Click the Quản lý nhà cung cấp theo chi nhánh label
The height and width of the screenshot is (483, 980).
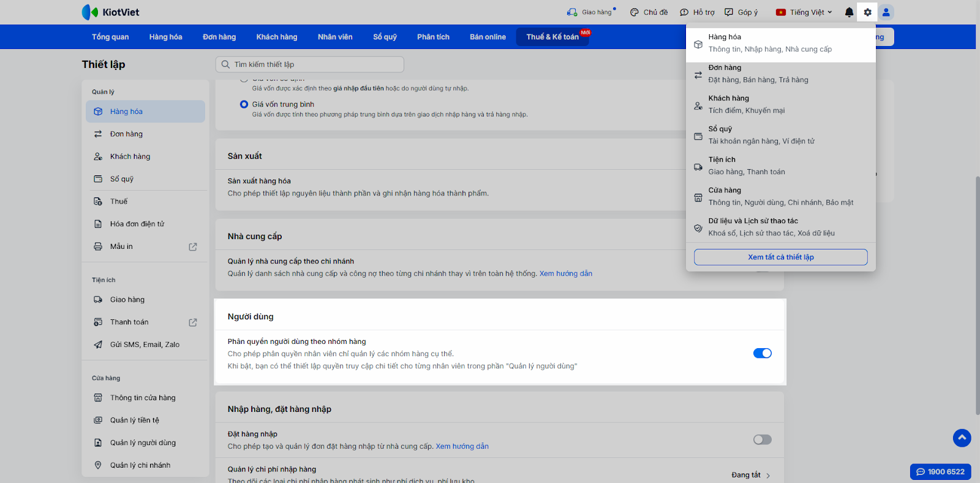point(291,262)
